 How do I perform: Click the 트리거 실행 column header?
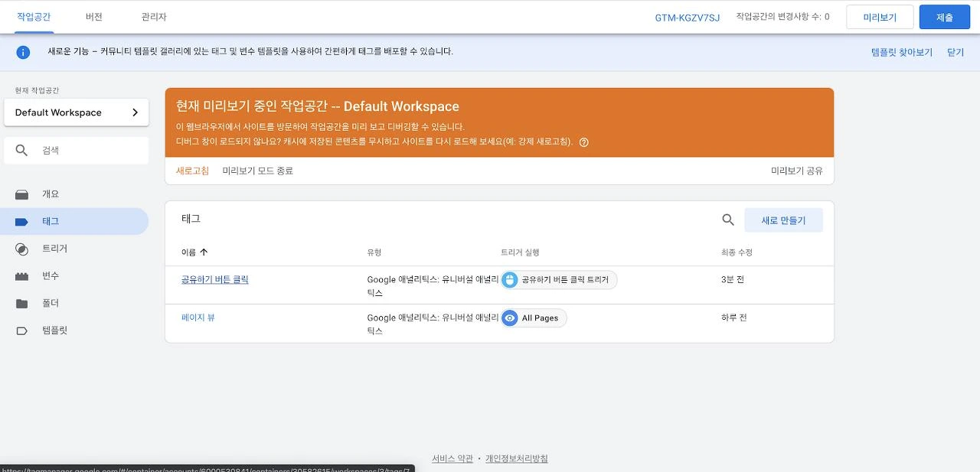(520, 252)
